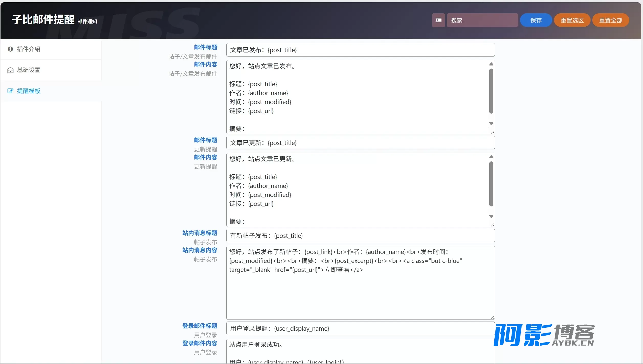Click resize grip of 文章已更新 content textarea
This screenshot has width=643, height=364.
492,224
